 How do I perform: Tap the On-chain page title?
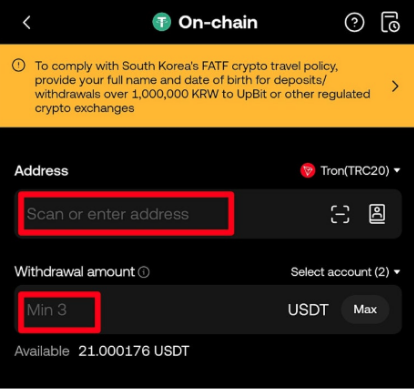218,23
